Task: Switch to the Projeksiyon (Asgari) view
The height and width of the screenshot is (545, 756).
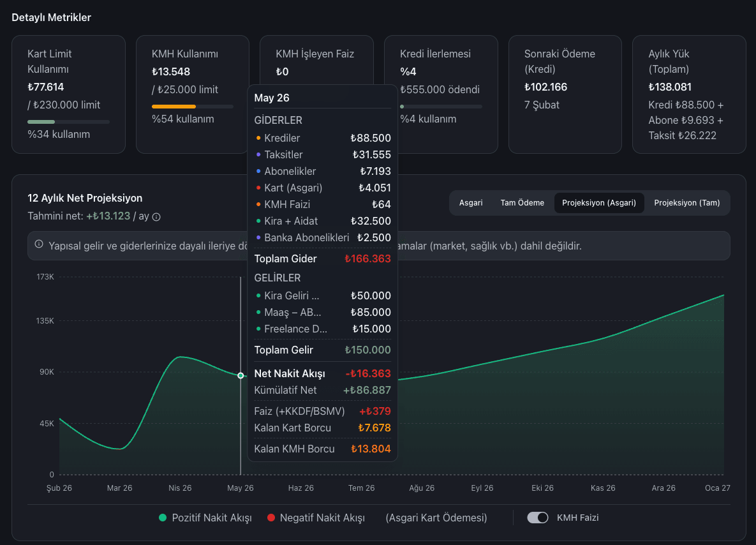Action: pos(598,202)
